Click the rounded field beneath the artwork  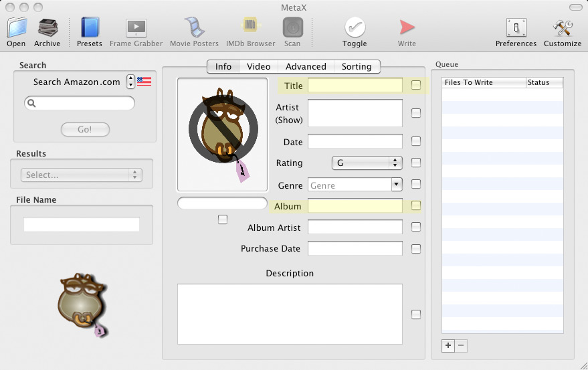tap(222, 203)
